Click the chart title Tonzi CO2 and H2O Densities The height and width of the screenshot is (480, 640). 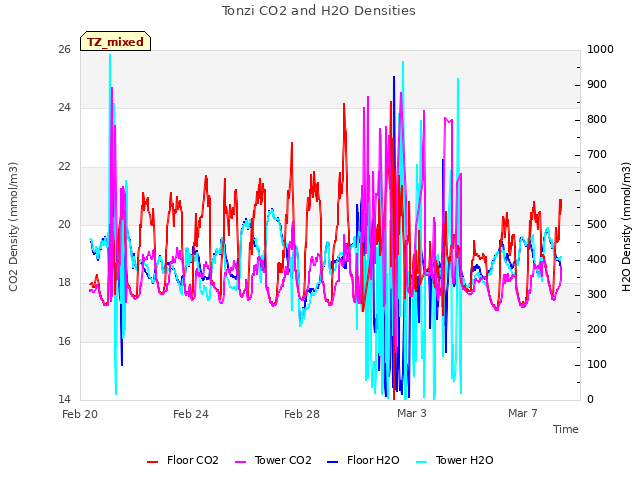(x=319, y=11)
